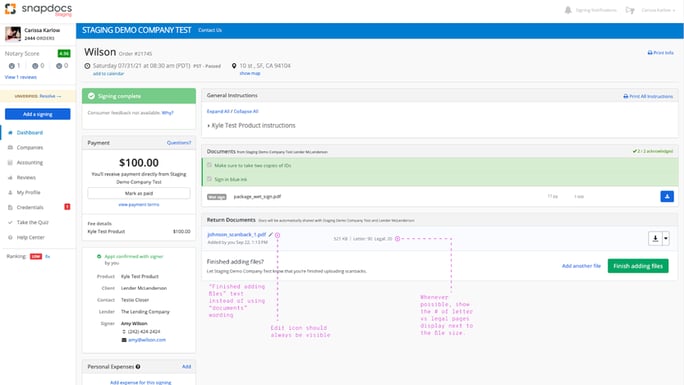Viewport: 684px width, 385px height.
Task: Open the Credentials sidebar item
Action: [30, 208]
